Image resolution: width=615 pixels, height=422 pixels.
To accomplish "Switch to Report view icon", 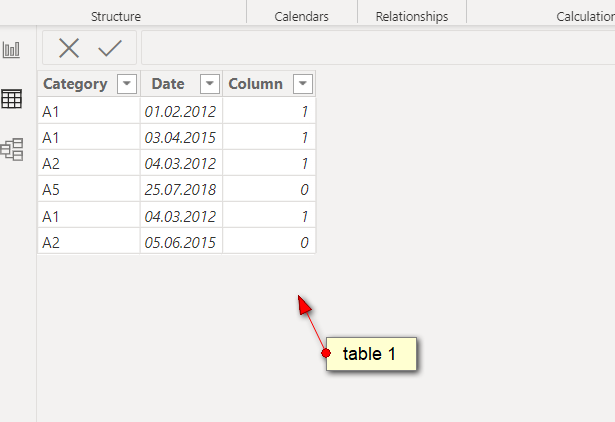I will (11, 50).
